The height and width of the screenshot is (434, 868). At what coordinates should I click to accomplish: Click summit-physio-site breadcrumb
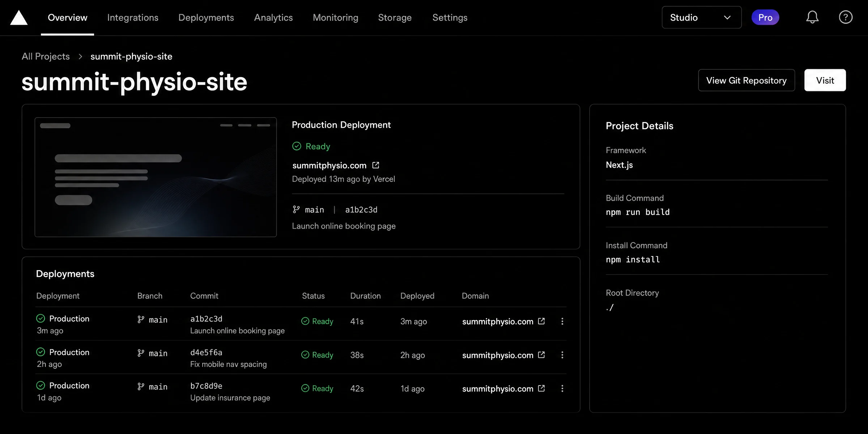pyautogui.click(x=131, y=56)
